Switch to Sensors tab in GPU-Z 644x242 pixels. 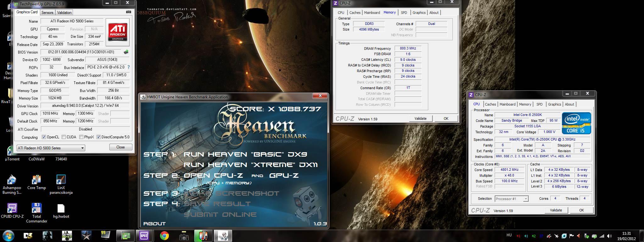tap(47, 13)
